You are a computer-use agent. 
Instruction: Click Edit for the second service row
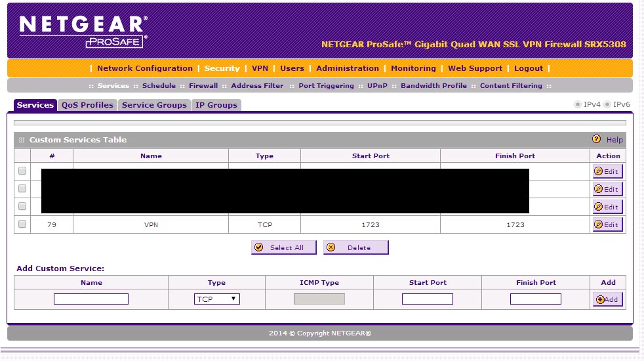(x=607, y=189)
